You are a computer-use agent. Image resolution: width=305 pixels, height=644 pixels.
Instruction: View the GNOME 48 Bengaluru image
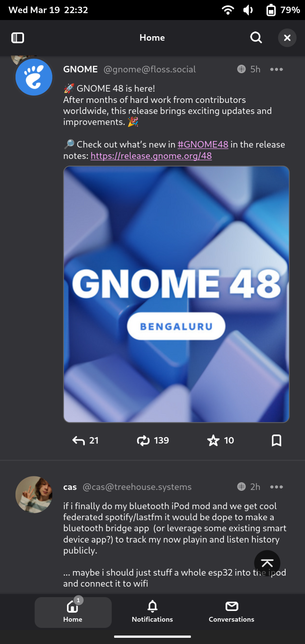pyautogui.click(x=176, y=294)
